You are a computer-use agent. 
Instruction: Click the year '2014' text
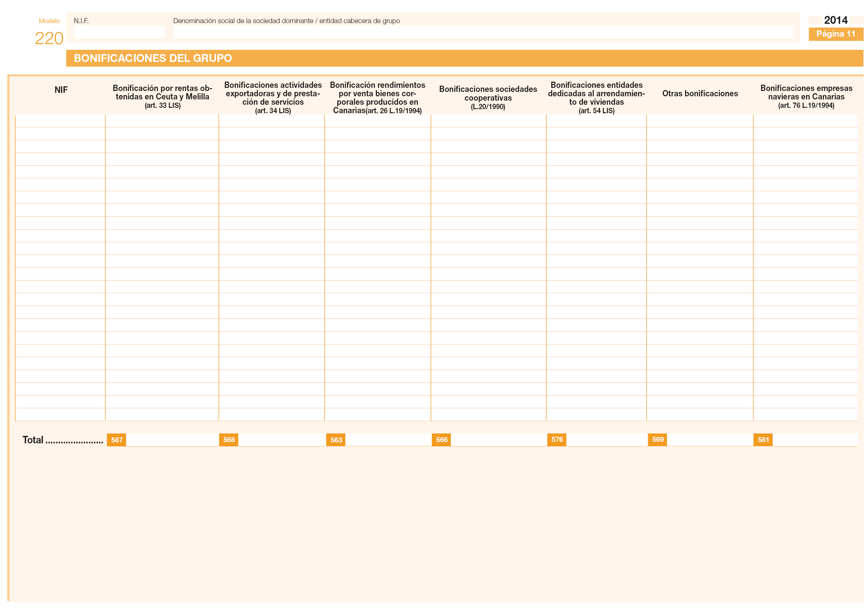coord(836,20)
